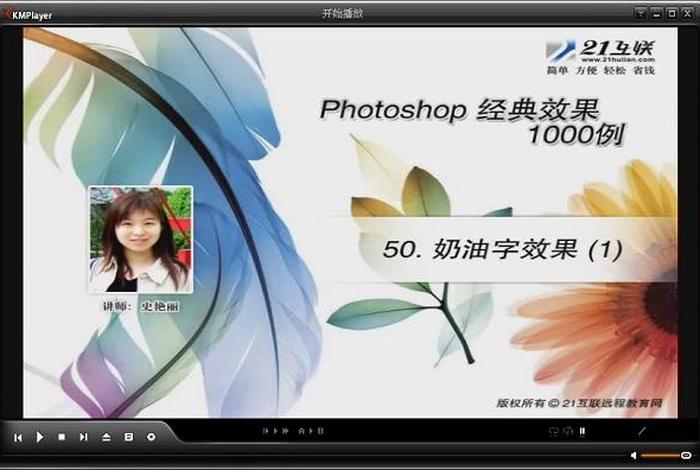Open a file with the eject icon
Image resolution: width=700 pixels, height=470 pixels.
click(106, 437)
